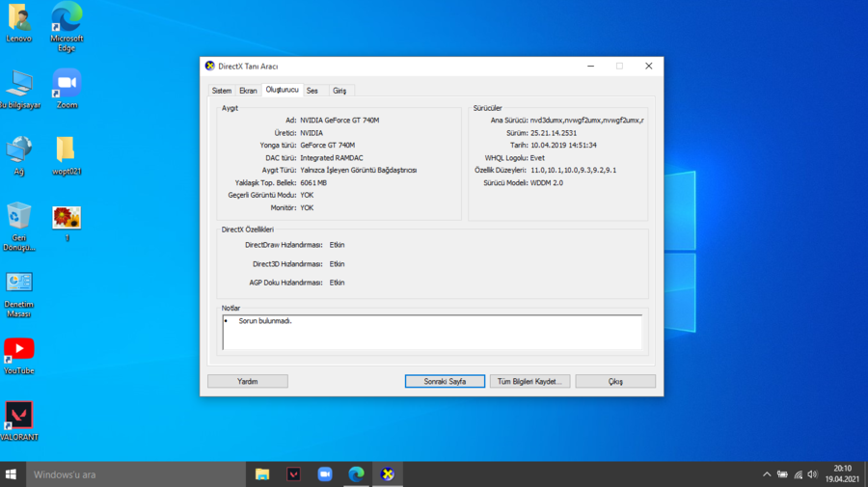Open the YouTube desktop shortcut

[18, 349]
